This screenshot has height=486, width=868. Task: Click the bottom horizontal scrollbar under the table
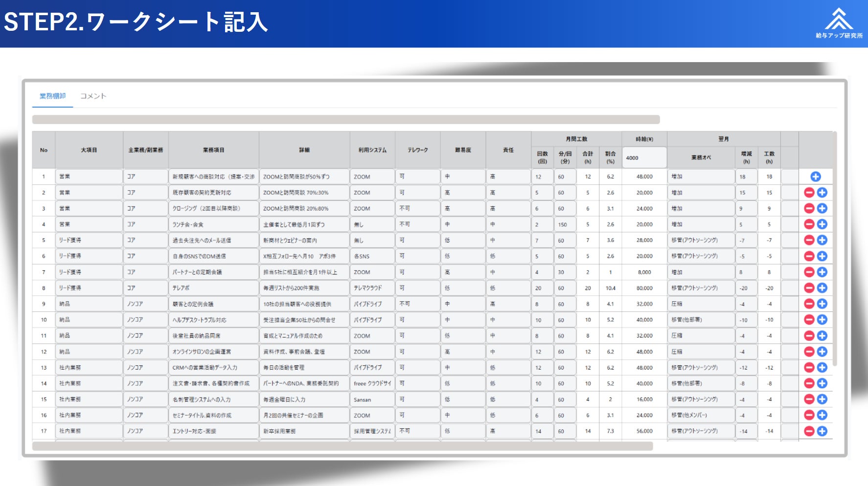[343, 446]
